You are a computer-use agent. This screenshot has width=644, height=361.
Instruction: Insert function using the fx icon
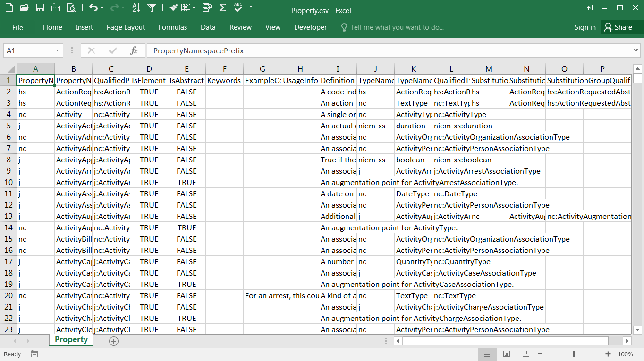(134, 50)
